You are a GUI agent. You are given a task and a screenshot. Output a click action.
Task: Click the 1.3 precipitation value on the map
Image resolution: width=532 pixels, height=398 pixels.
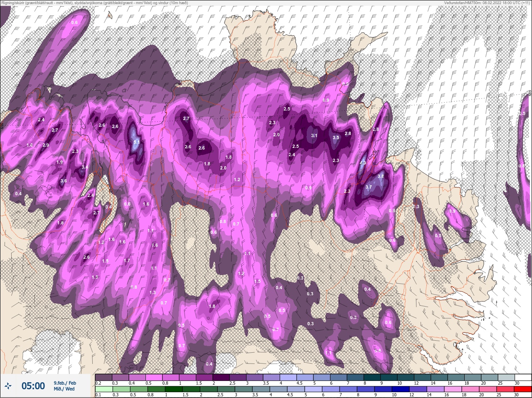coord(153,292)
